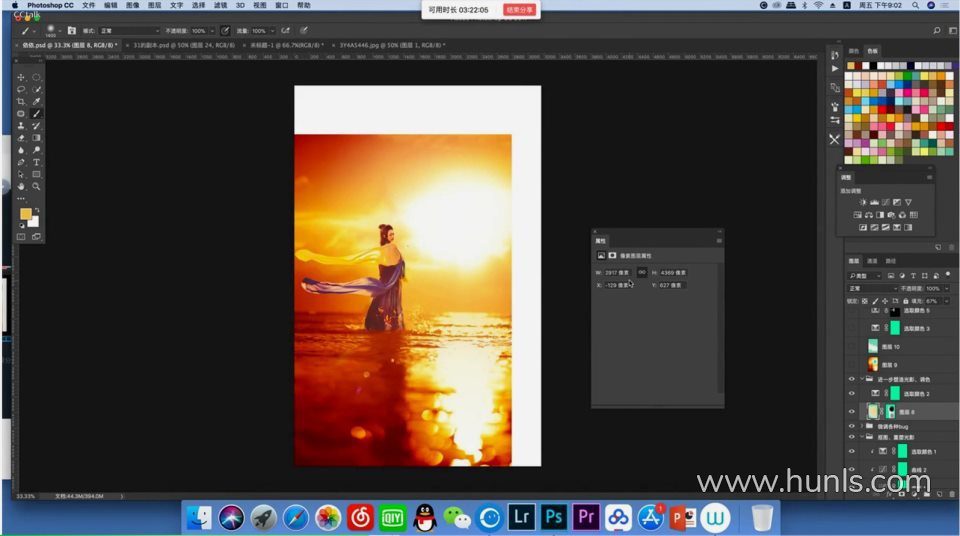Select the Lasso tool
This screenshot has height=536, width=960.
click(x=21, y=89)
